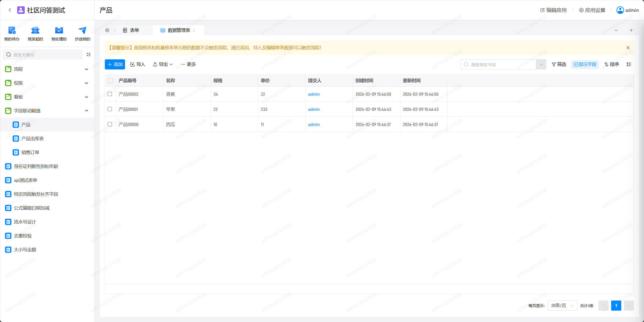Open the 我的待办 shortcut icon
This screenshot has height=322, width=644.
click(12, 31)
